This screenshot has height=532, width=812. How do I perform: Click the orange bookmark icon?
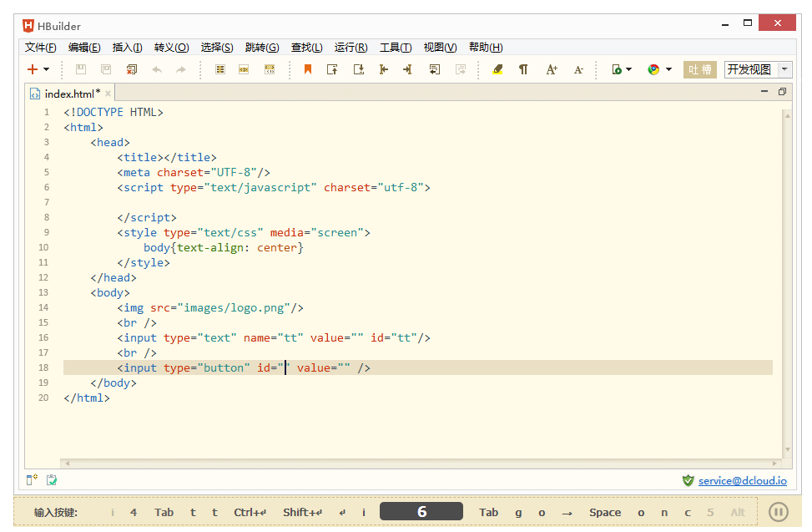pos(308,69)
